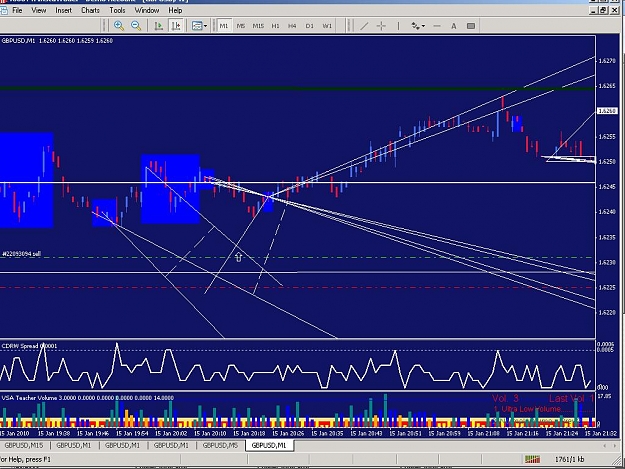Click the 1761/1 kb traffic indicator
Viewport: 625px width, 469px height.
point(569,459)
